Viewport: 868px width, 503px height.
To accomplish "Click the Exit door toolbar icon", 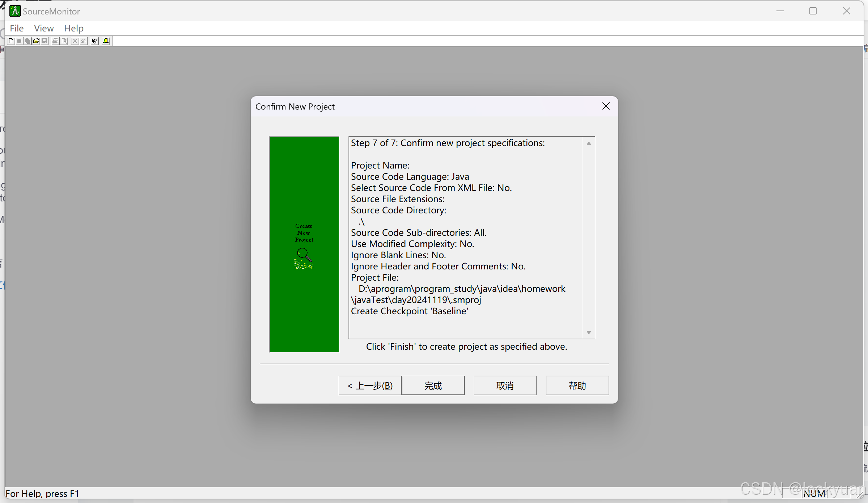I will tap(106, 41).
